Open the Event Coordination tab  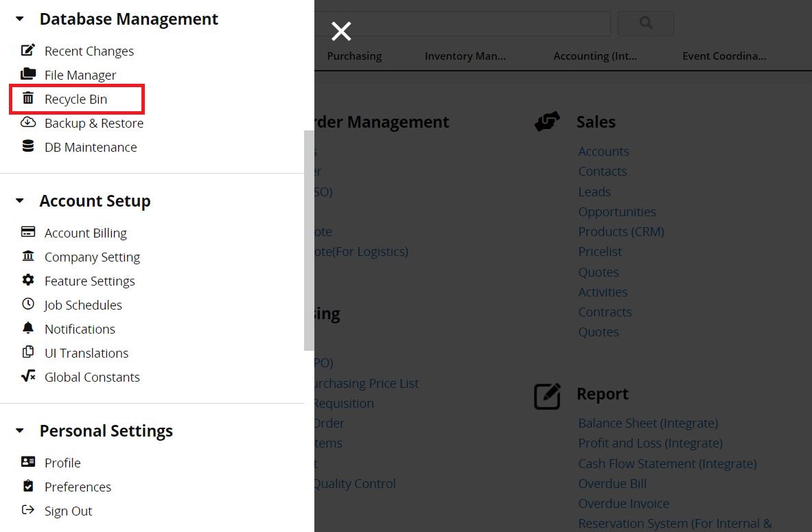pos(724,56)
